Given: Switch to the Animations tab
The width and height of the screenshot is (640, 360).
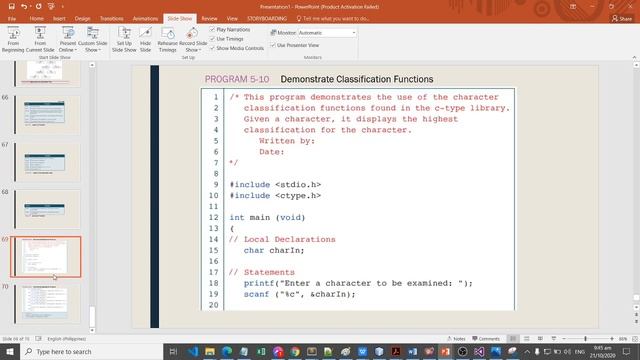Looking at the screenshot, I should tap(145, 19).
